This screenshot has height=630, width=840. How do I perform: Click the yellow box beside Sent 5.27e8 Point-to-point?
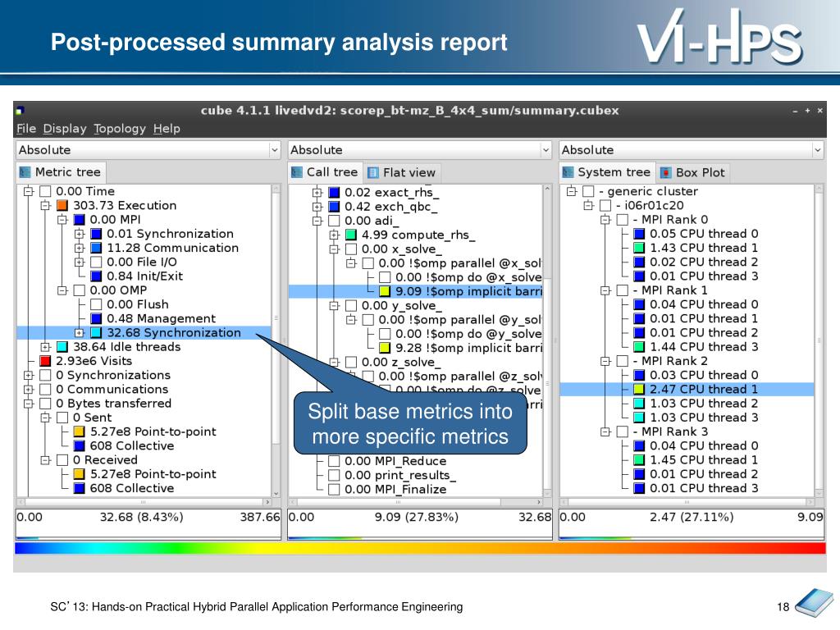click(x=80, y=431)
